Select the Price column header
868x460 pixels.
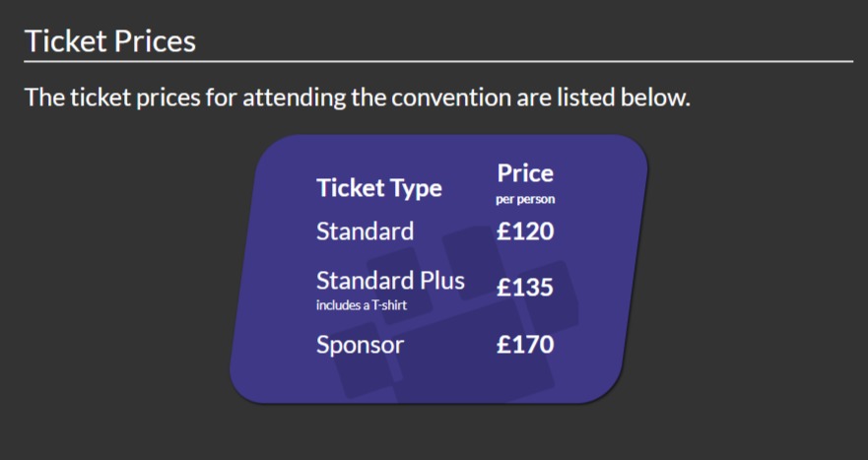[525, 173]
